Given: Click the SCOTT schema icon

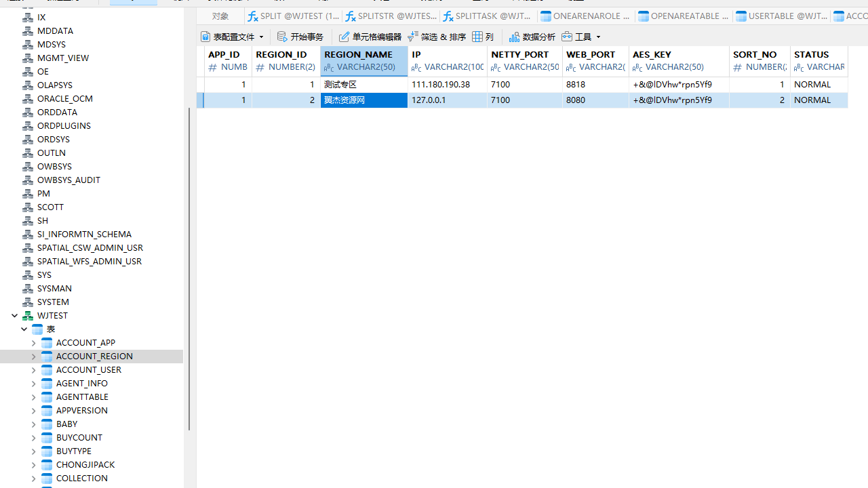Looking at the screenshot, I should pyautogui.click(x=28, y=207).
